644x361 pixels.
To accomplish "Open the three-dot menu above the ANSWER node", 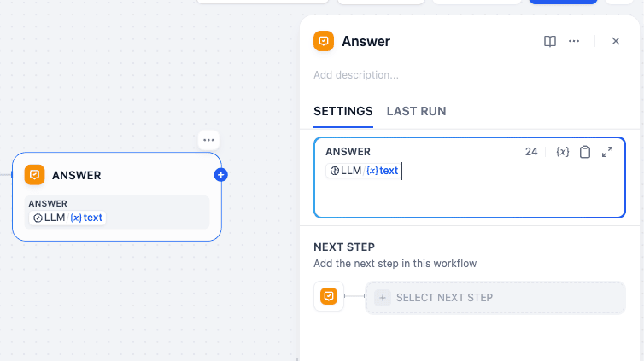I will [x=208, y=140].
